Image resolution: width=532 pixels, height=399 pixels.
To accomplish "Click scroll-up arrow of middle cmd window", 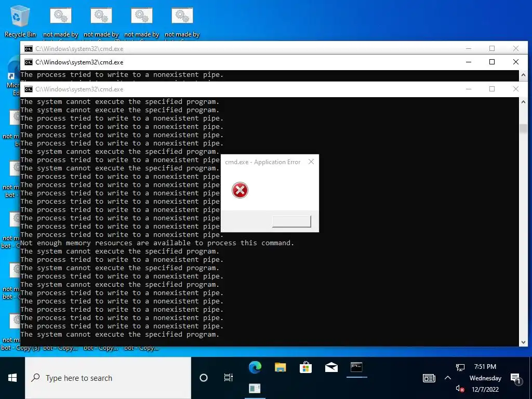I will point(523,75).
